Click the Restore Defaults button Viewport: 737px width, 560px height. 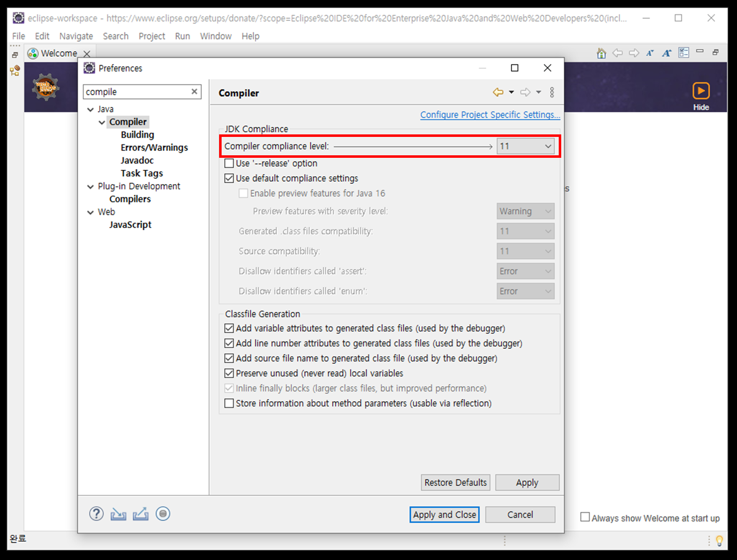coord(455,482)
